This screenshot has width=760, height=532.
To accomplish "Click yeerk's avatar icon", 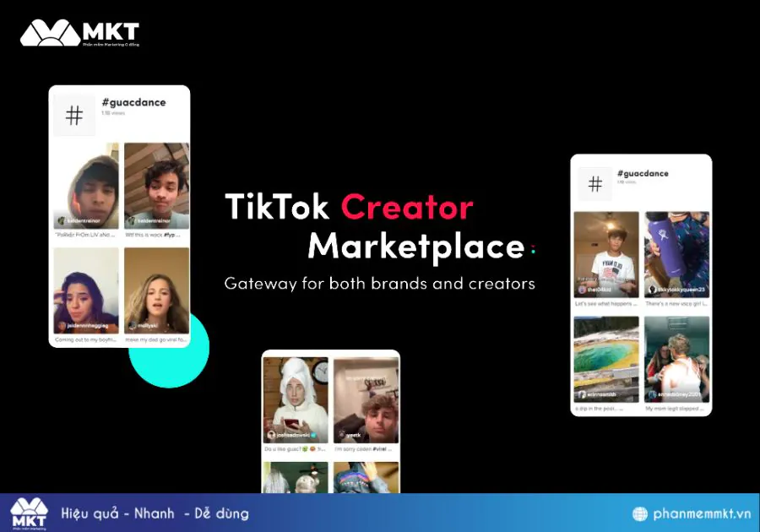I will [343, 435].
